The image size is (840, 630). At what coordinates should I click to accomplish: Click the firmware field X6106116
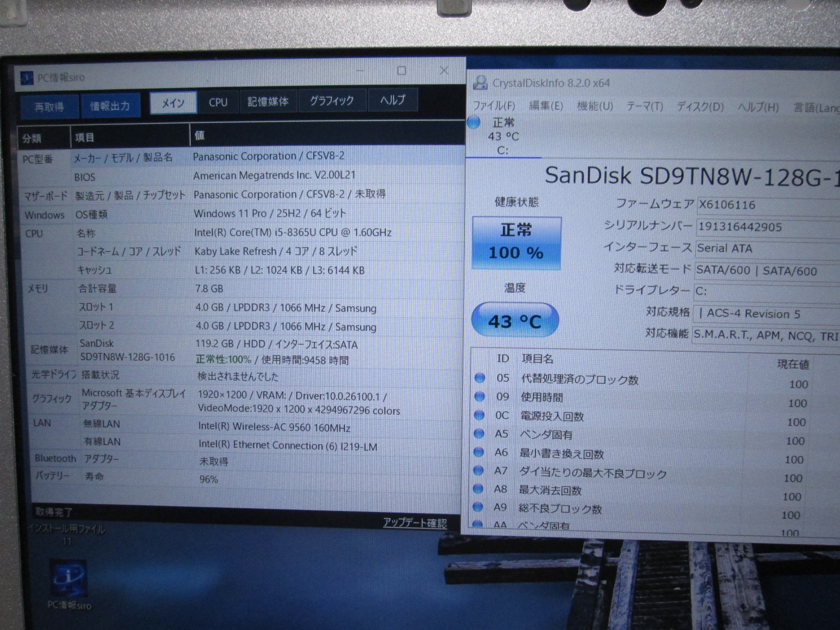coord(768,205)
